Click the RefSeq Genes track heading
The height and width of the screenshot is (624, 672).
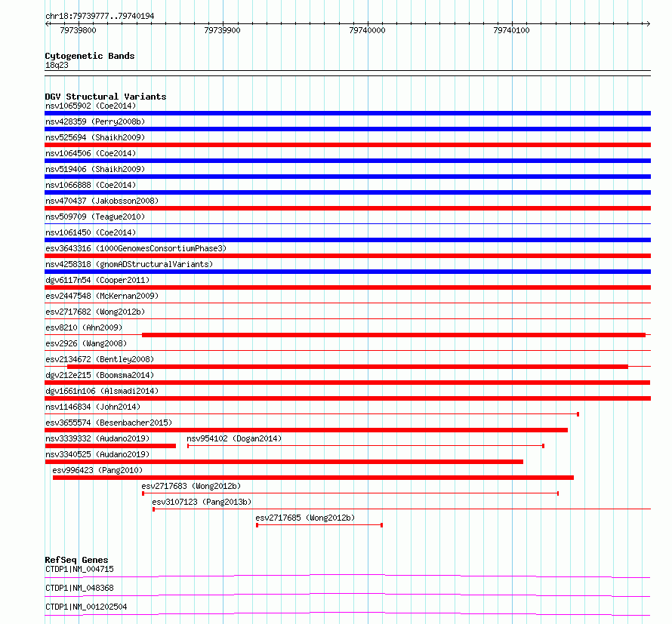tap(76, 560)
